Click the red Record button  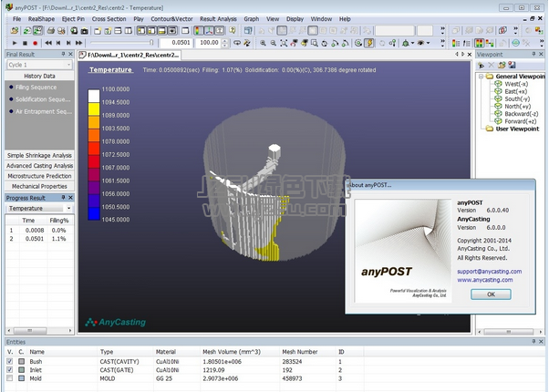point(35,43)
